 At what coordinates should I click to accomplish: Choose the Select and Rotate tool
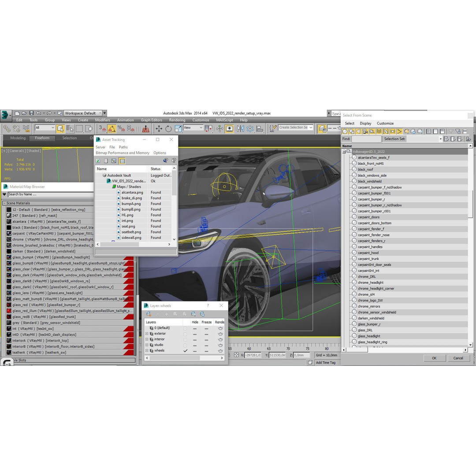coord(168,129)
